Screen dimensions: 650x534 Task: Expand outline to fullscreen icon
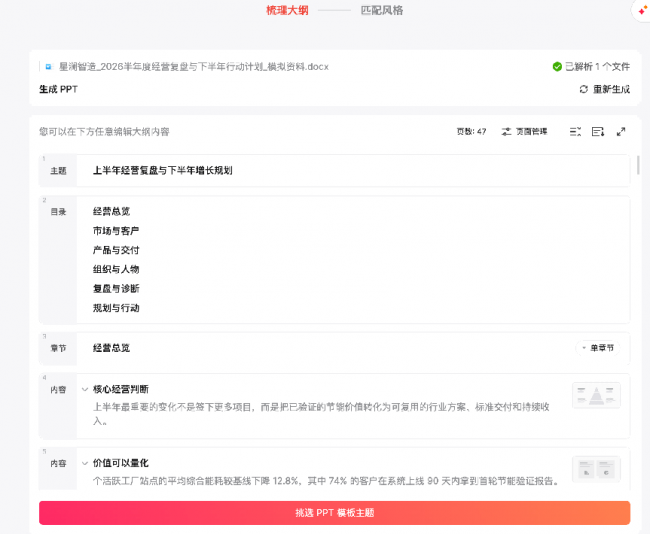[x=621, y=132]
